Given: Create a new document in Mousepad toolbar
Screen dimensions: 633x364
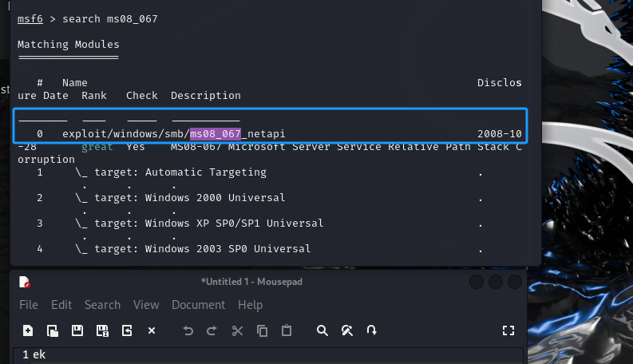Looking at the screenshot, I should click(28, 331).
